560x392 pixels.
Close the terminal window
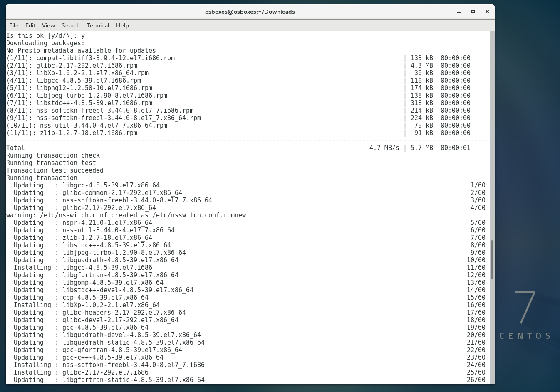pos(487,12)
